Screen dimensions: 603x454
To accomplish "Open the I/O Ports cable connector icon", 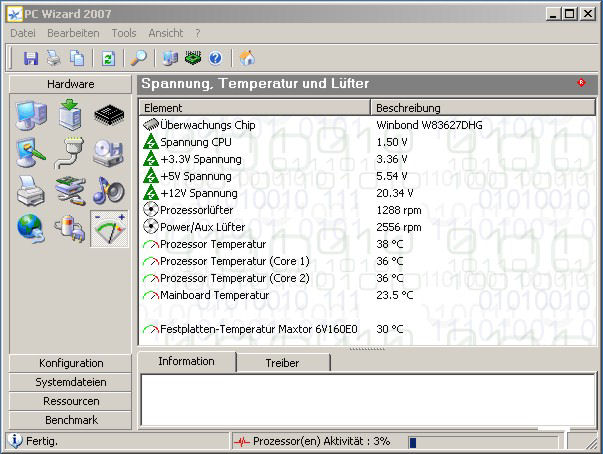I will [x=70, y=153].
